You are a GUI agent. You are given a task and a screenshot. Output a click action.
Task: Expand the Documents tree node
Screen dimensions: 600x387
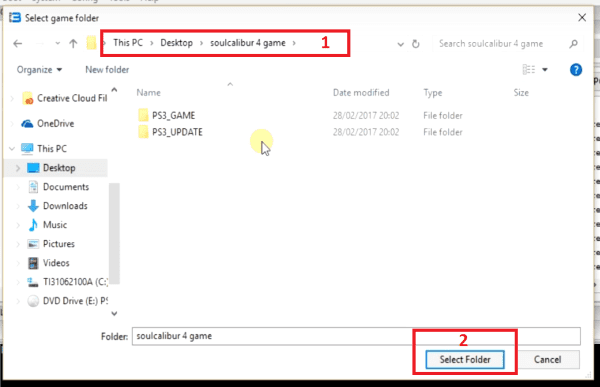[x=18, y=187]
